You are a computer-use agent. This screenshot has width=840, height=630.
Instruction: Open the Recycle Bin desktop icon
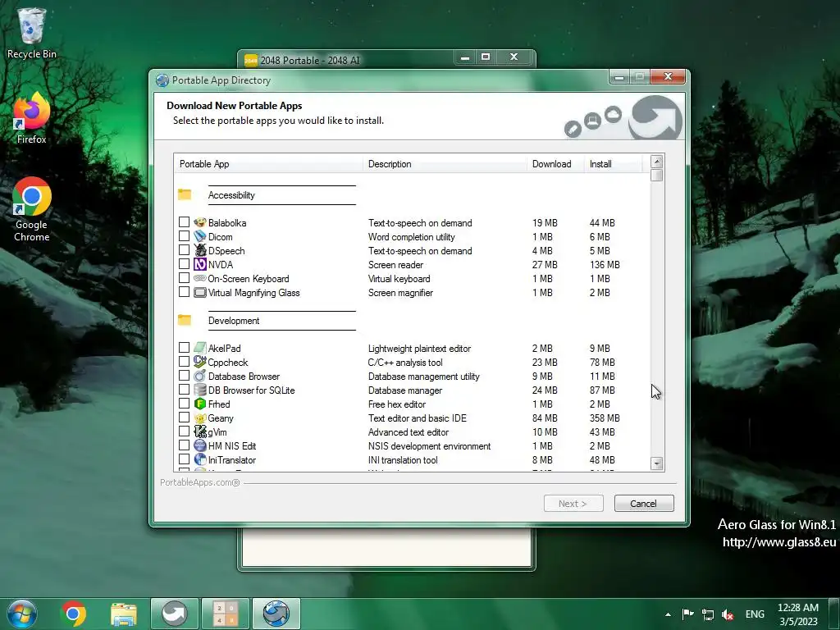pyautogui.click(x=32, y=33)
